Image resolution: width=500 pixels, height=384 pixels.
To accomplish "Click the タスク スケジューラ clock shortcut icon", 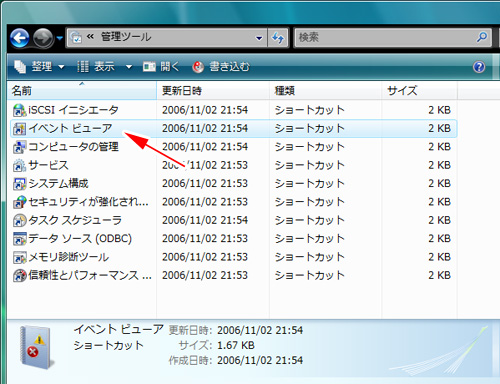I will (19, 220).
